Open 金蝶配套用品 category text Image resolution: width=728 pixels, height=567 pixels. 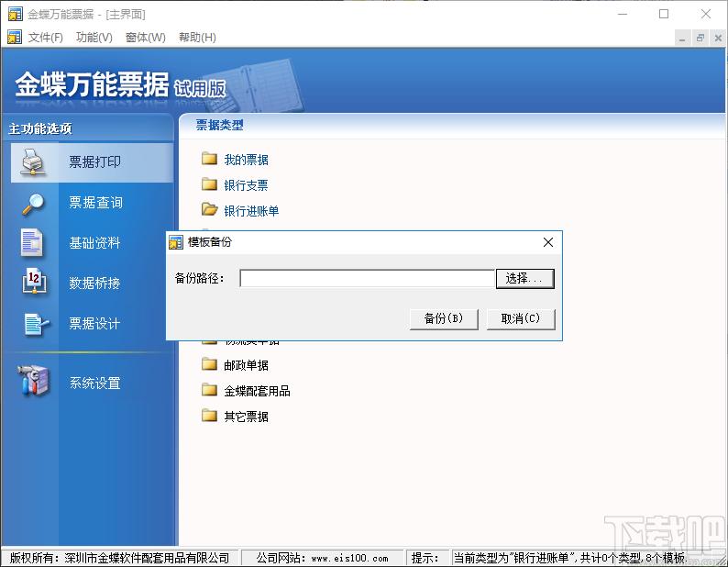coord(258,391)
